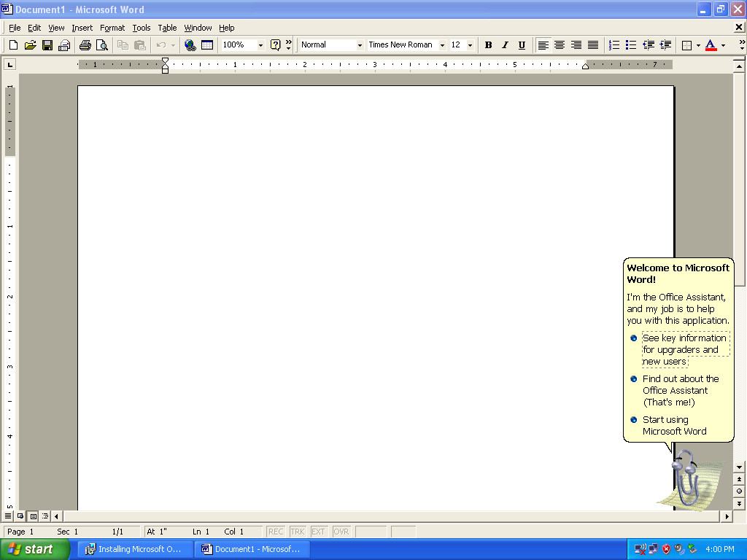Toggle underline formatting
The height and width of the screenshot is (560, 747).
[522, 44]
